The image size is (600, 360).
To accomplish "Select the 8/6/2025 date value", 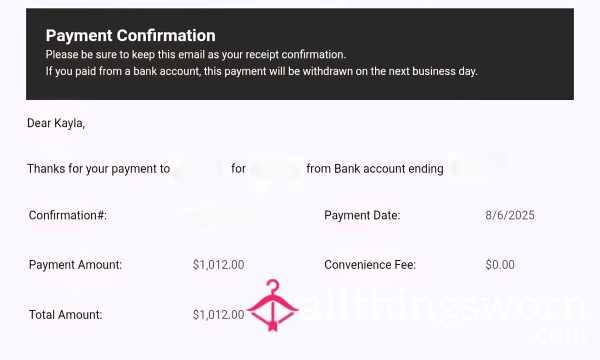I will click(510, 215).
